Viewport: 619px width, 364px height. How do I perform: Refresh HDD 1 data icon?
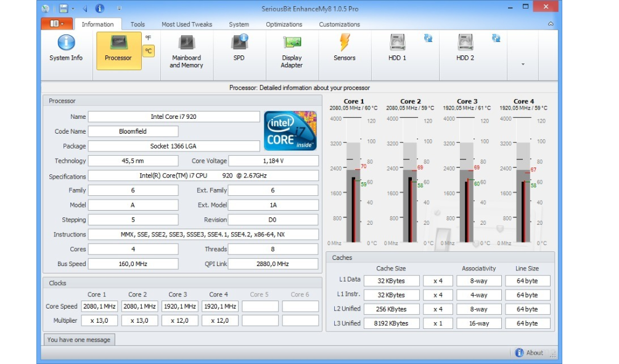pyautogui.click(x=428, y=38)
